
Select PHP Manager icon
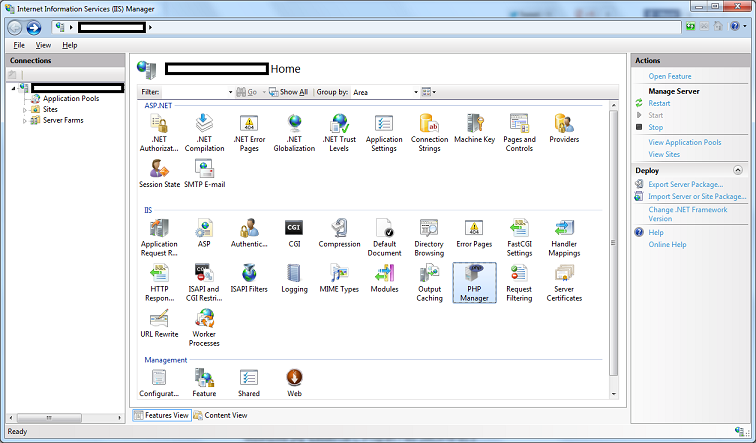pos(474,283)
